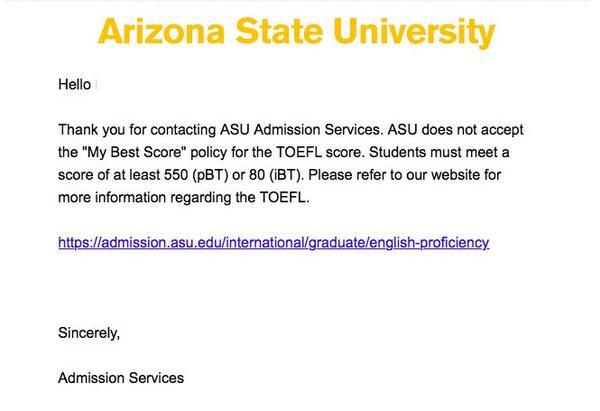Click the "Students must meet a" text
Screen dimensions: 600x411
click(x=439, y=152)
